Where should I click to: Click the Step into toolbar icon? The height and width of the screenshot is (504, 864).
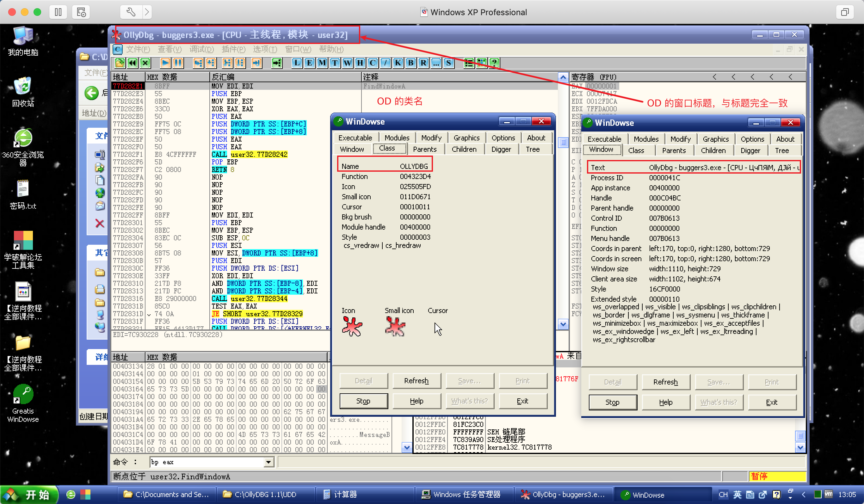pos(198,63)
